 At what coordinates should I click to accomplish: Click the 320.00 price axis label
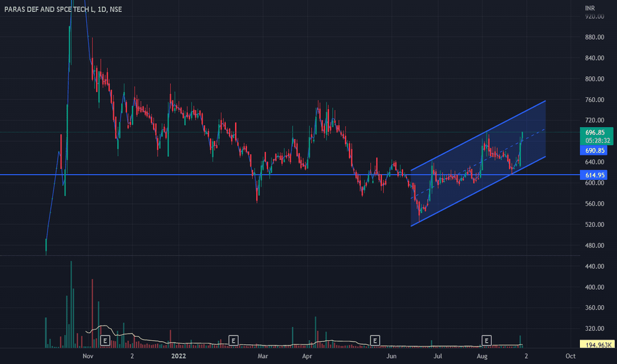(x=594, y=328)
